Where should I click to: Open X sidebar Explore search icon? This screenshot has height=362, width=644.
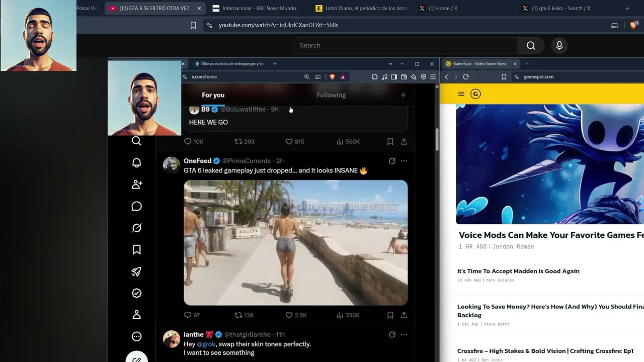(x=136, y=141)
